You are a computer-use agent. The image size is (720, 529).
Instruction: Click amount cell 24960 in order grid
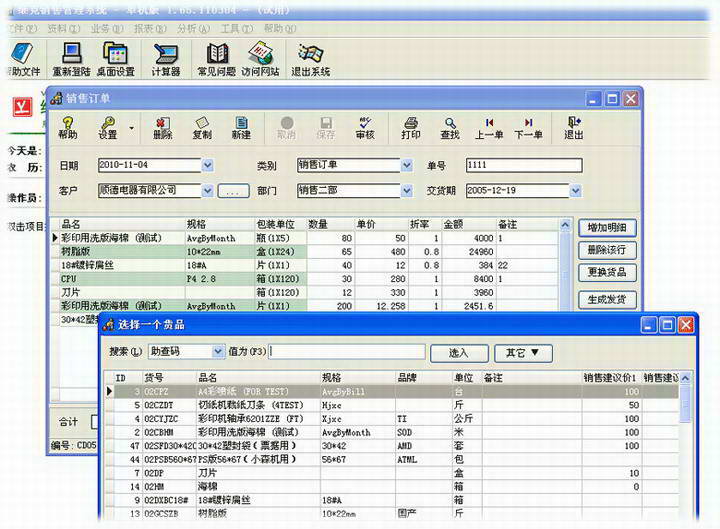(x=469, y=252)
